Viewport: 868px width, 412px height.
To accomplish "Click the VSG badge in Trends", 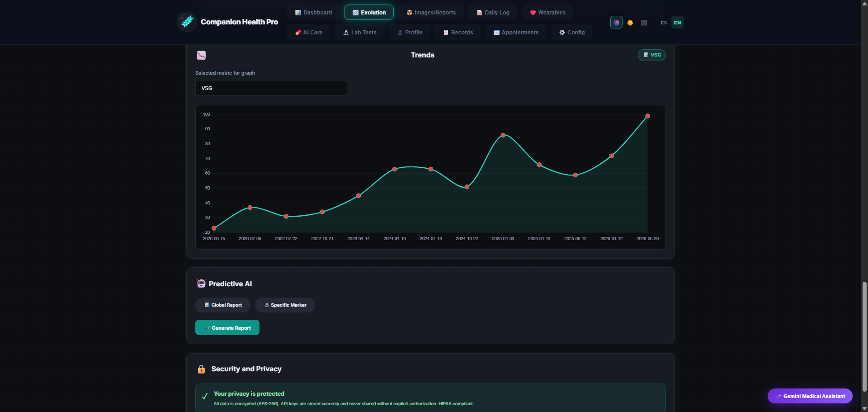I will (x=651, y=55).
